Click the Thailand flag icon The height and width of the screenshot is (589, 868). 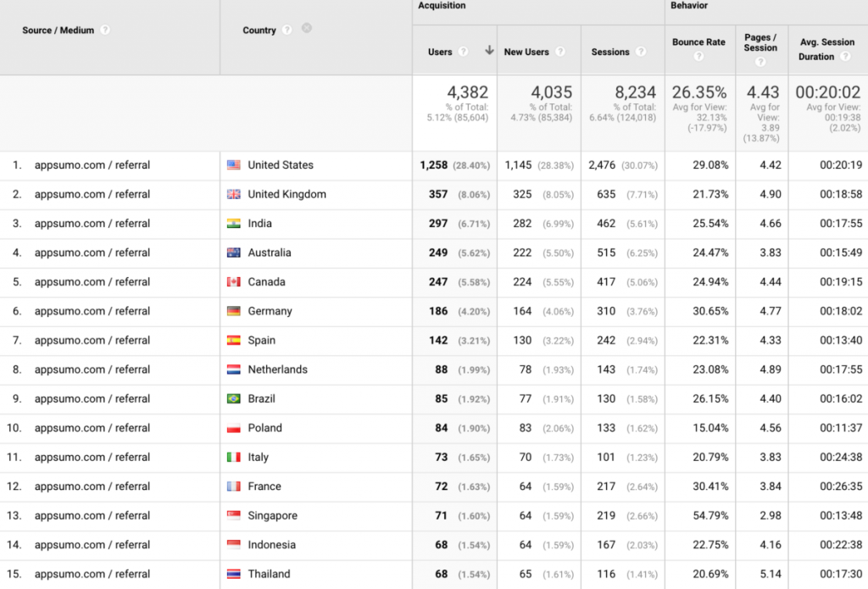(x=232, y=574)
